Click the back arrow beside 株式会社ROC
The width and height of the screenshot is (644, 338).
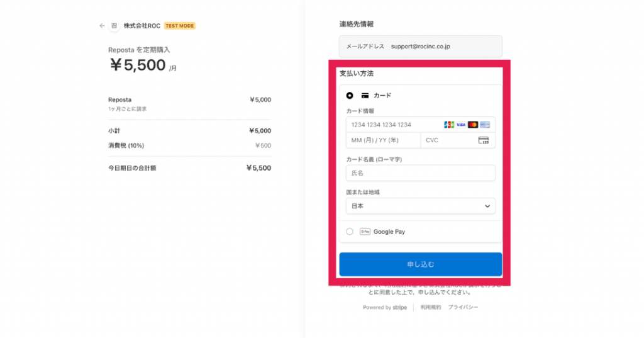102,26
